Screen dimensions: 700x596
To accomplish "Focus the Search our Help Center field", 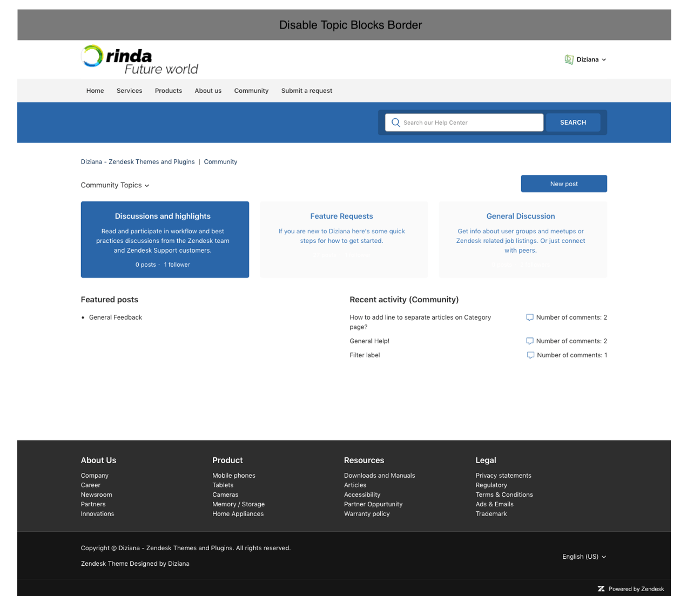I will pos(470,123).
